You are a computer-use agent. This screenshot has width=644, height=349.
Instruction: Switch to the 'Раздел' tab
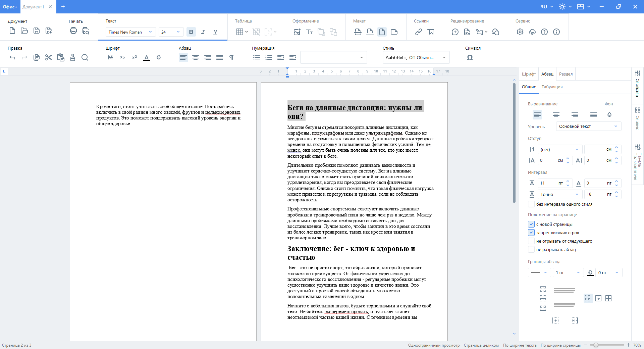click(x=566, y=73)
